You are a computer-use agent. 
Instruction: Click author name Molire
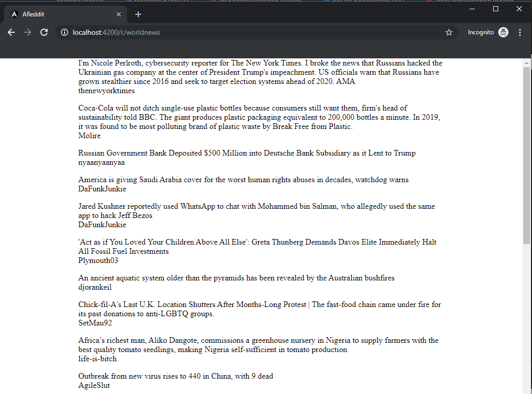pos(90,135)
